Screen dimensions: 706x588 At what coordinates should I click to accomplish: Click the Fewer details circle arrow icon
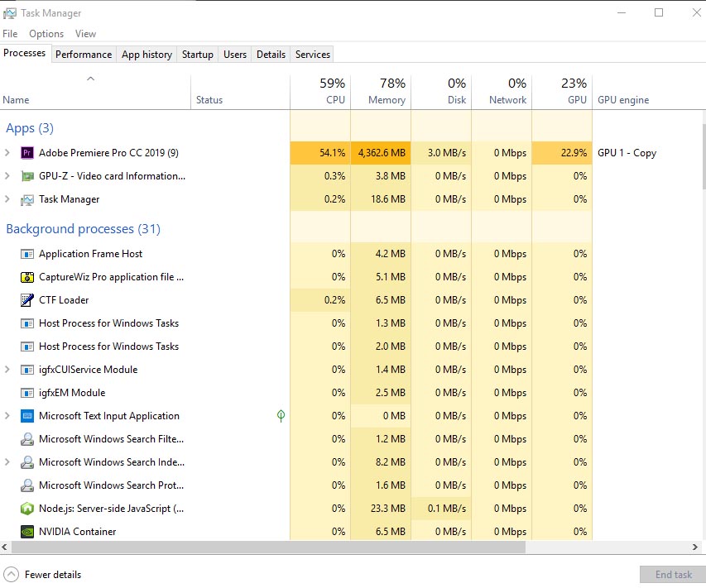[x=12, y=575]
